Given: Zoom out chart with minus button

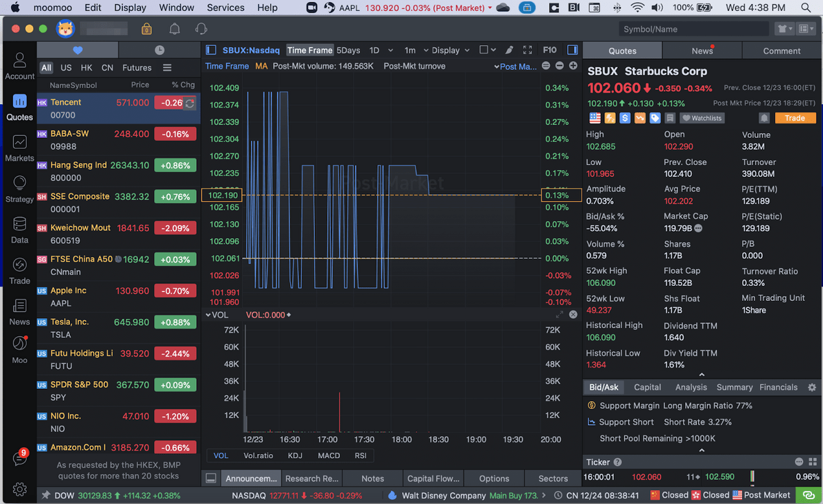Looking at the screenshot, I should tap(559, 66).
